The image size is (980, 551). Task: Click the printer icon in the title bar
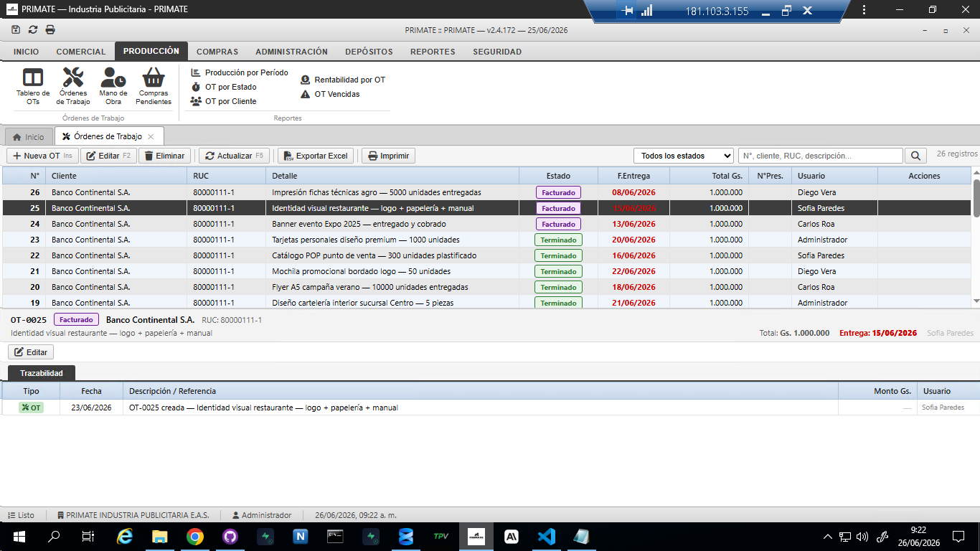[x=50, y=29]
